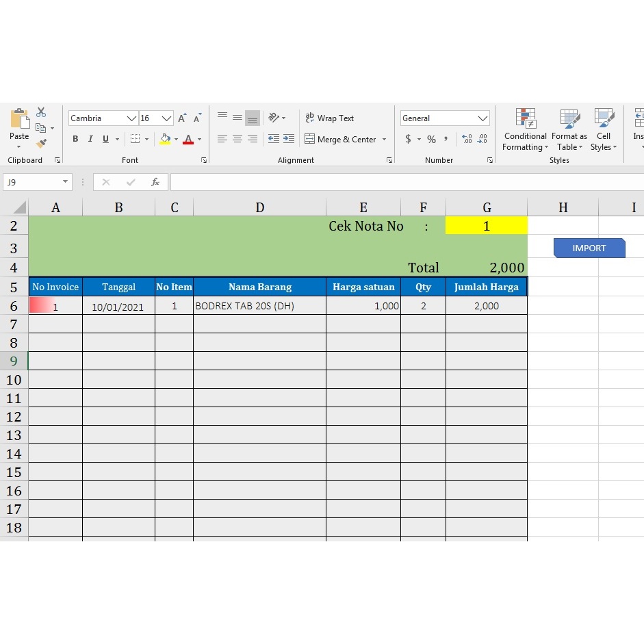Click the Copy icon

click(x=40, y=128)
